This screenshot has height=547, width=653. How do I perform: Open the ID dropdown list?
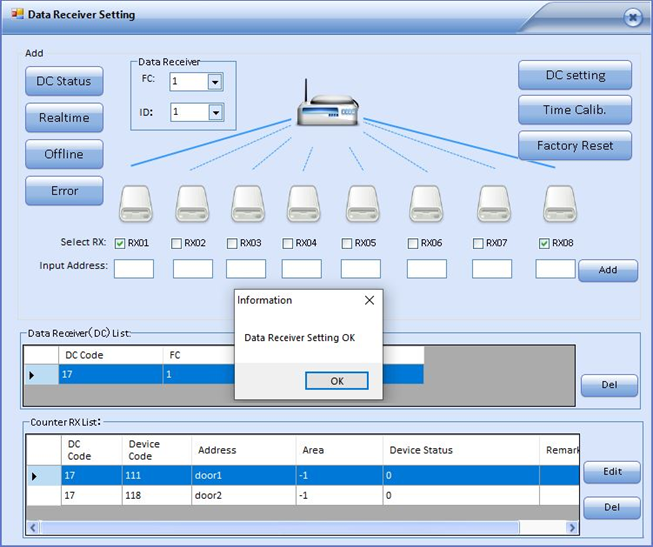215,113
